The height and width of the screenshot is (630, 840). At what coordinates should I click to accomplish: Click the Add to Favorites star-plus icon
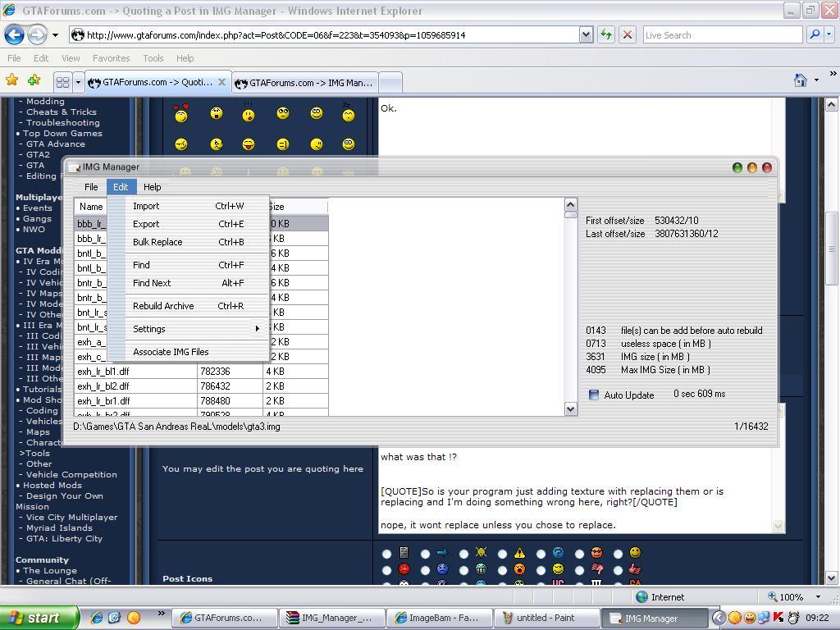pyautogui.click(x=34, y=80)
